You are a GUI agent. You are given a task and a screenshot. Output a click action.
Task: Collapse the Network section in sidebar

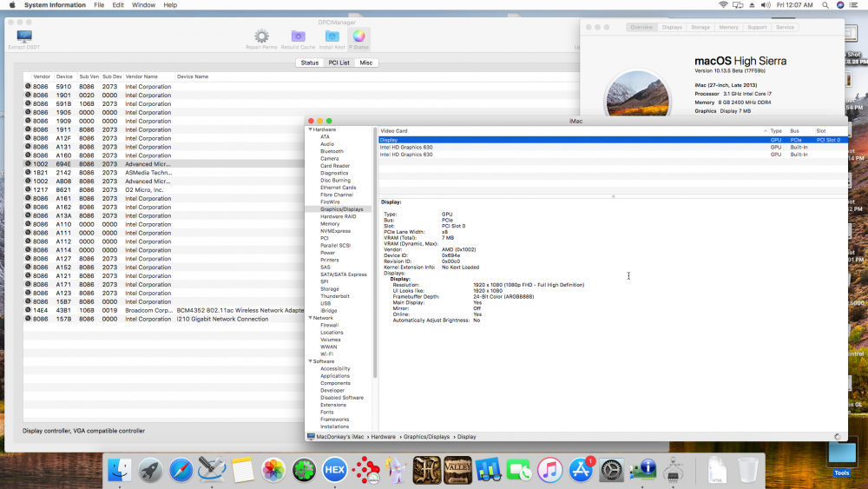click(x=310, y=318)
